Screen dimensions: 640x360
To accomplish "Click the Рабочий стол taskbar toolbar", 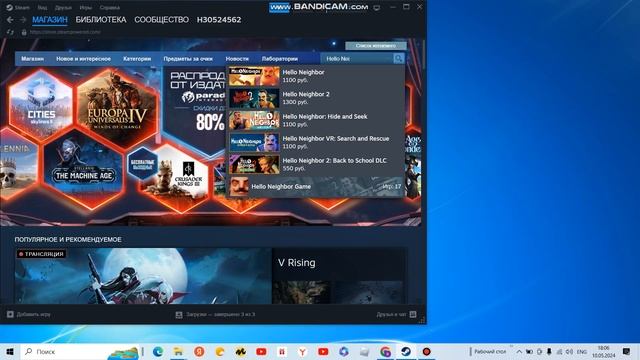I will (x=490, y=351).
